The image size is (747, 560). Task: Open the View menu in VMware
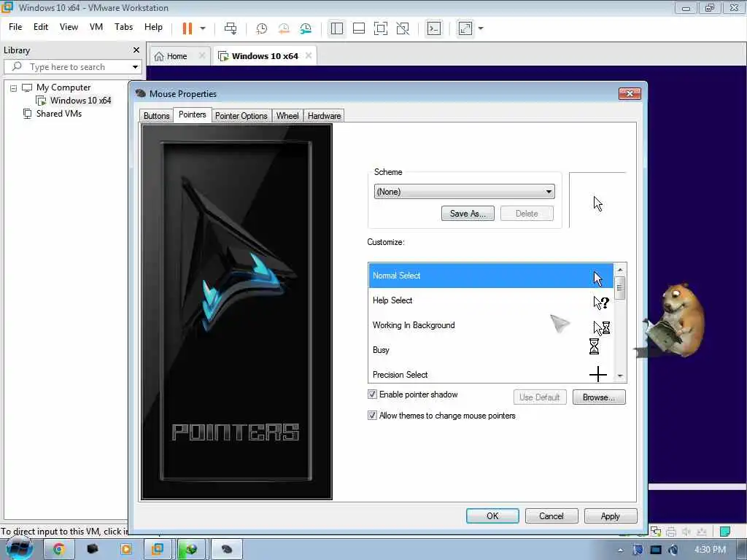tap(69, 27)
